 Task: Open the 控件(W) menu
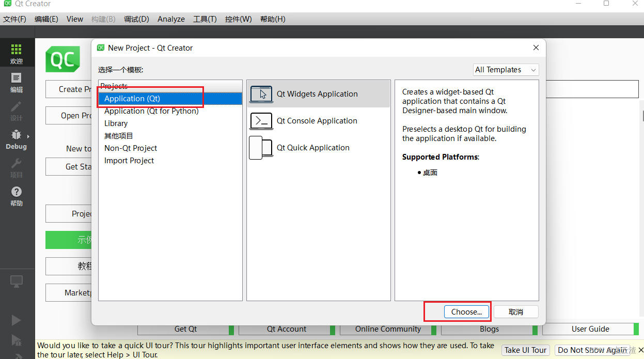point(239,19)
